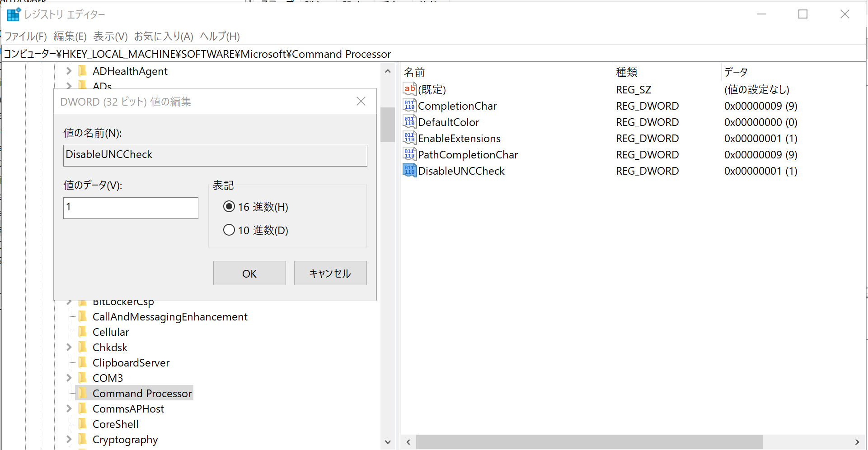
Task: Select the Cellular tree item
Action: tap(111, 332)
